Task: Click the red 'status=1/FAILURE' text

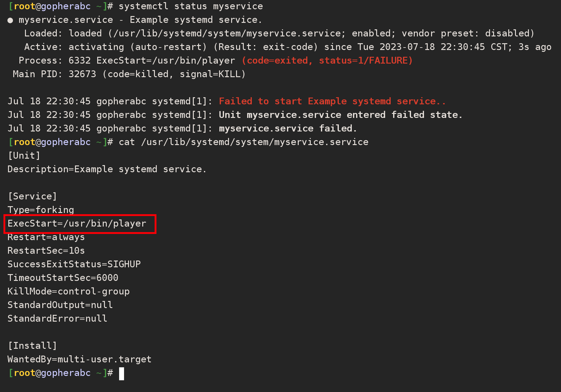Action: click(365, 60)
